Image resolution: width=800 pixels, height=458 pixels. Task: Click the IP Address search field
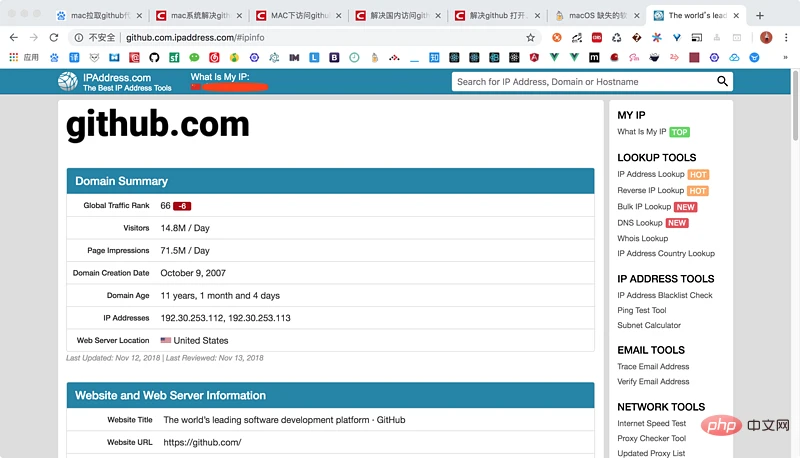tap(585, 82)
